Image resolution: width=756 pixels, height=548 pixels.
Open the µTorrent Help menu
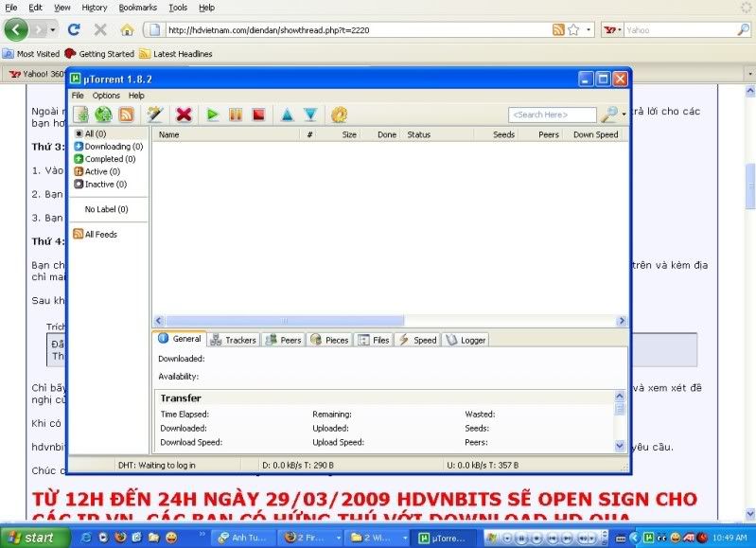click(x=136, y=96)
